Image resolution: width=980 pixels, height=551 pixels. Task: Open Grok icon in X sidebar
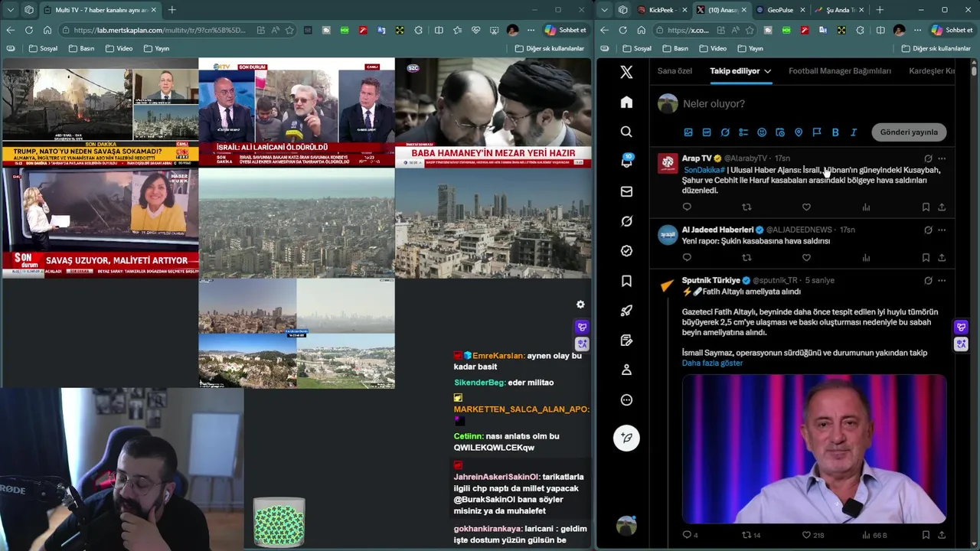tap(626, 221)
